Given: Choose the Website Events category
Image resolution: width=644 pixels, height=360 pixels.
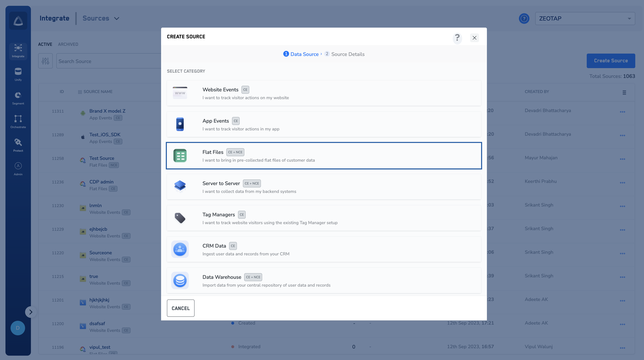Looking at the screenshot, I should 324,93.
